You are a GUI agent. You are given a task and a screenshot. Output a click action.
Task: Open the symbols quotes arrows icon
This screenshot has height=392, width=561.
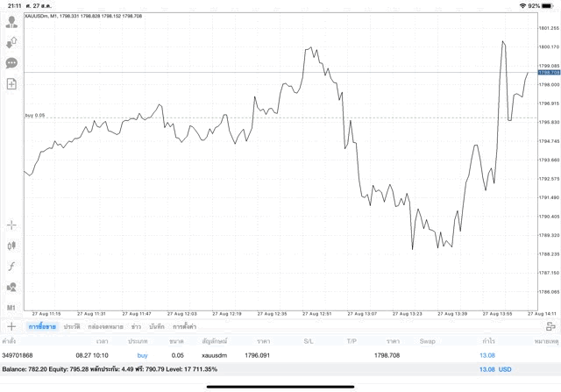(x=11, y=43)
